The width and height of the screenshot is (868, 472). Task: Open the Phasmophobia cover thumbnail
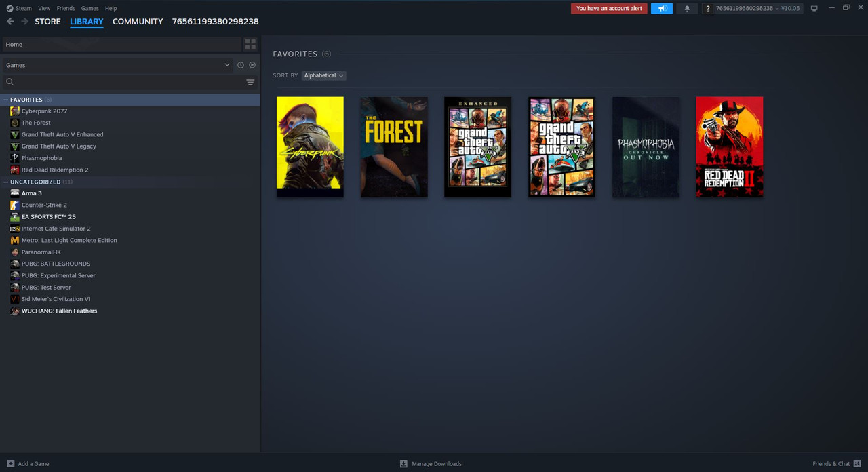(x=646, y=147)
